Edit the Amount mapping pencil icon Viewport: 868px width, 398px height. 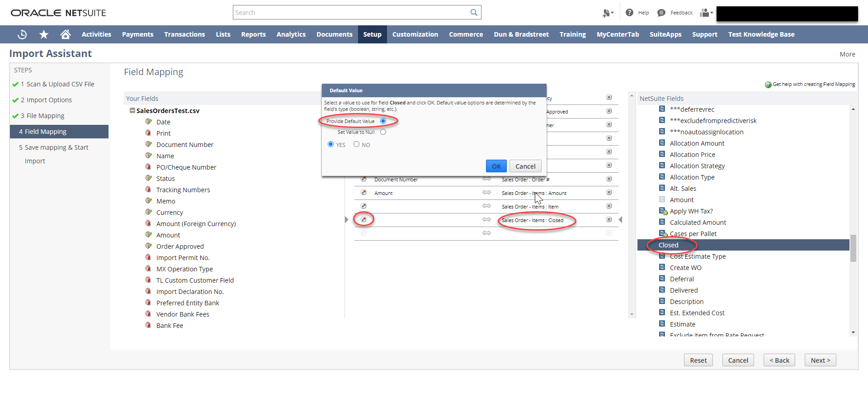click(x=363, y=193)
